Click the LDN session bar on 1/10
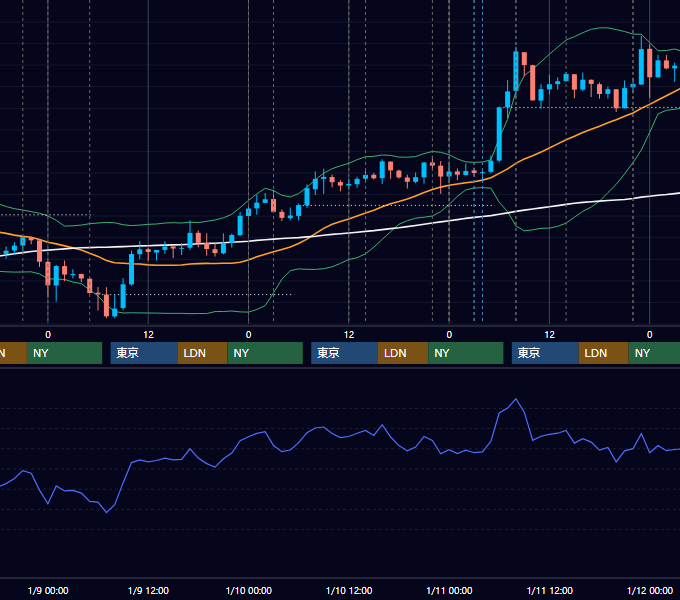 [403, 353]
